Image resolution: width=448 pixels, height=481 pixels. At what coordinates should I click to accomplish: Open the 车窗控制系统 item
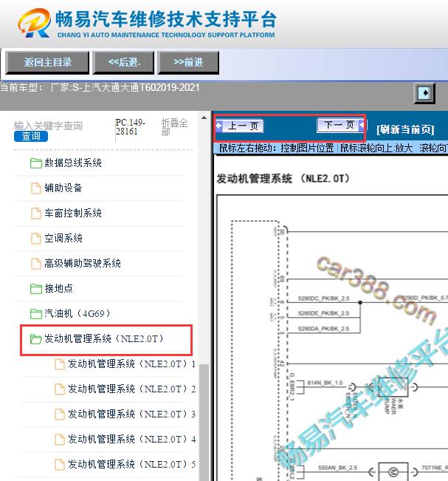tap(73, 214)
